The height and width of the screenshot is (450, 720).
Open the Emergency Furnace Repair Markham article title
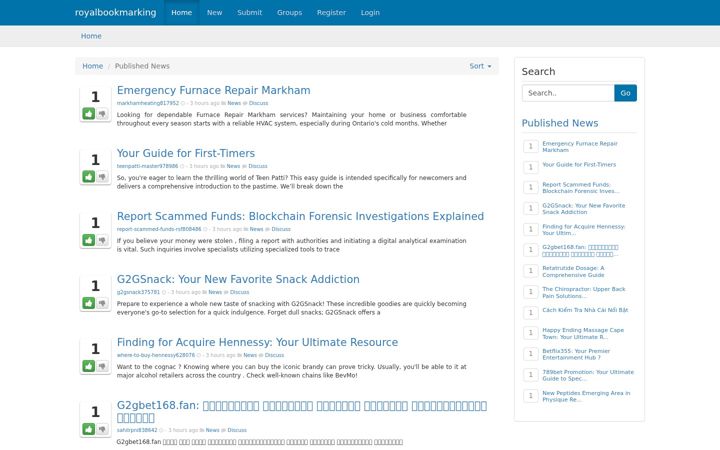[x=214, y=90]
